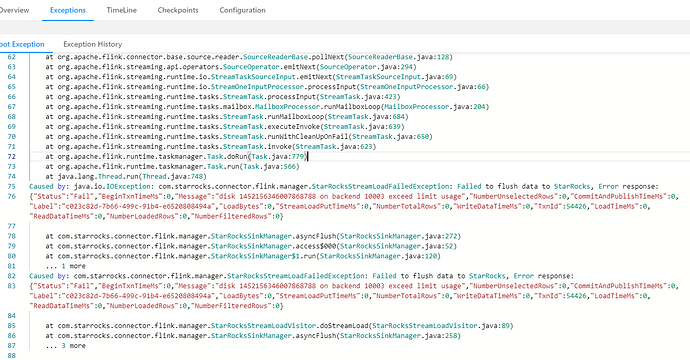Click second JSON error response on line 83

click(x=354, y=296)
